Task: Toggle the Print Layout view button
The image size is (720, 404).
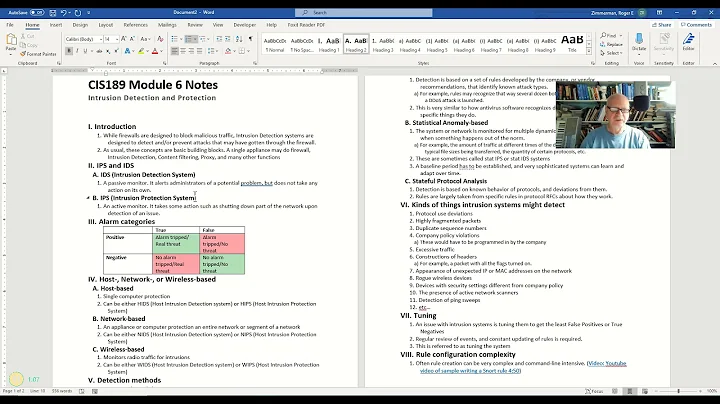Action: point(630,391)
